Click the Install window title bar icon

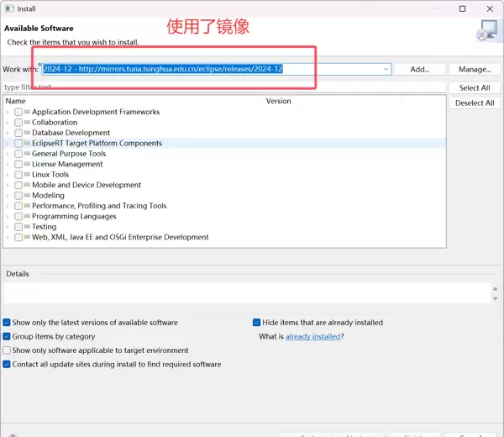pyautogui.click(x=9, y=8)
